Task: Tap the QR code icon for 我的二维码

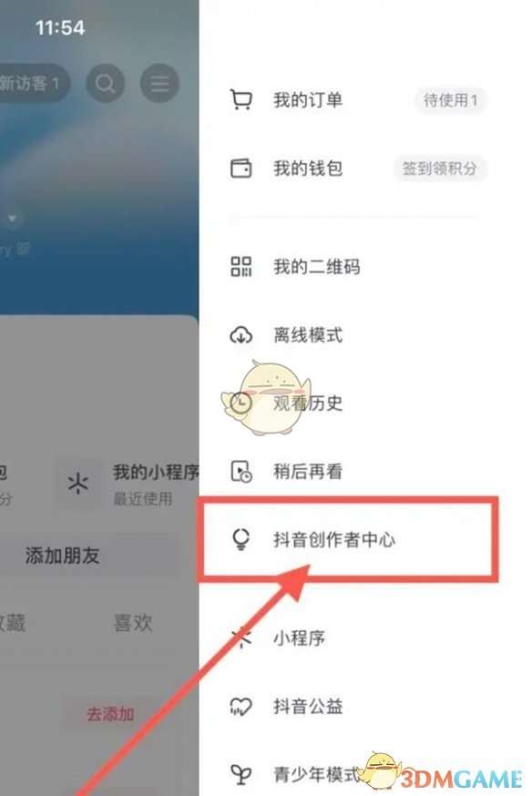Action: tap(241, 267)
